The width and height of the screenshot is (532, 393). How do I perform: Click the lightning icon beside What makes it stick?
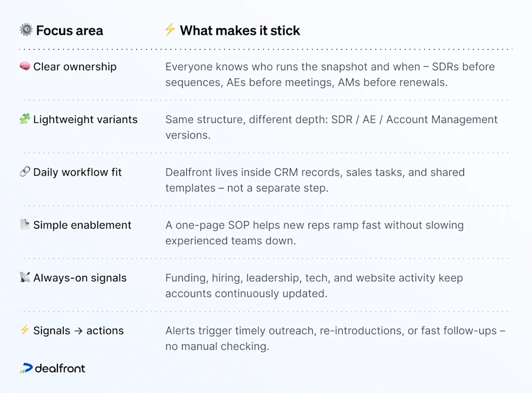tap(170, 30)
